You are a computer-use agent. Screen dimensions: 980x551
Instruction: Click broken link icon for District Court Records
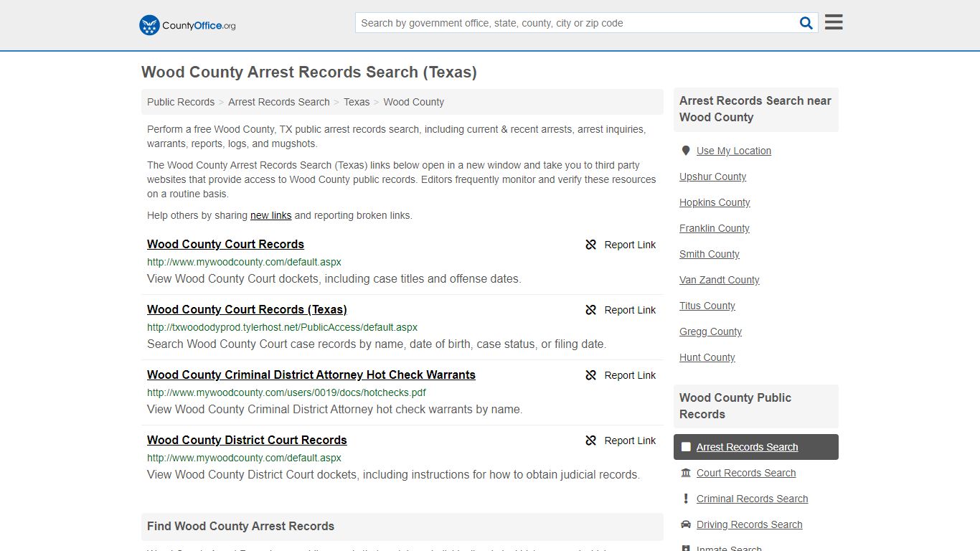[x=591, y=441]
